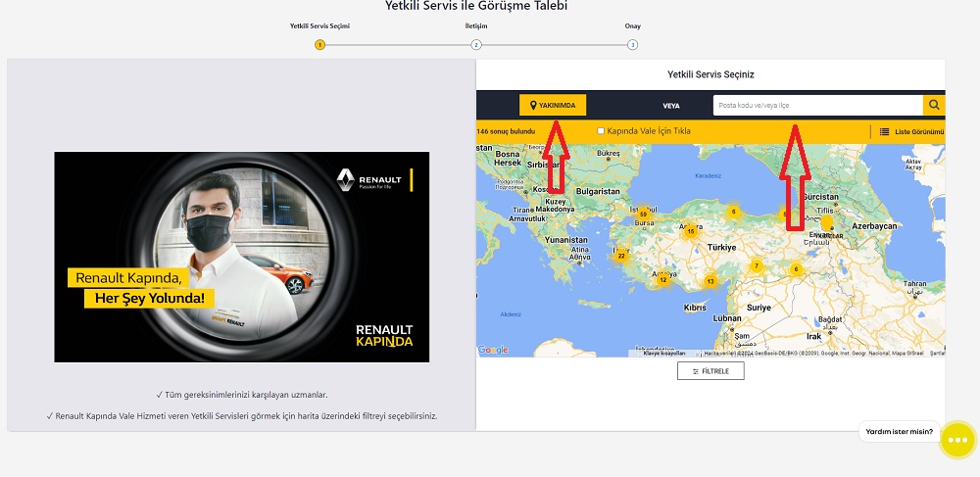Focus the Posta kodu ve/veya ilçe field

(818, 106)
